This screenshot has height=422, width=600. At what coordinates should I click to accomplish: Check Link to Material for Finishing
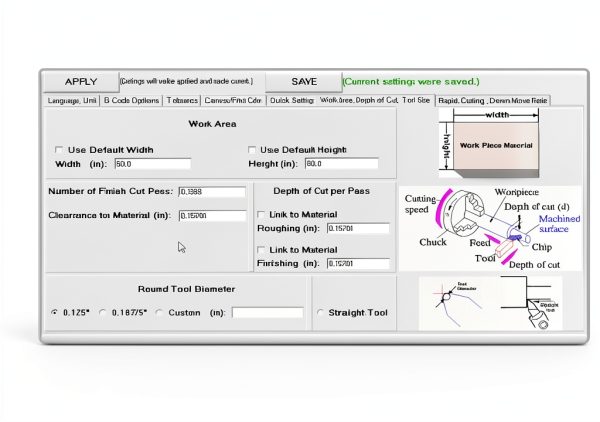[261, 250]
